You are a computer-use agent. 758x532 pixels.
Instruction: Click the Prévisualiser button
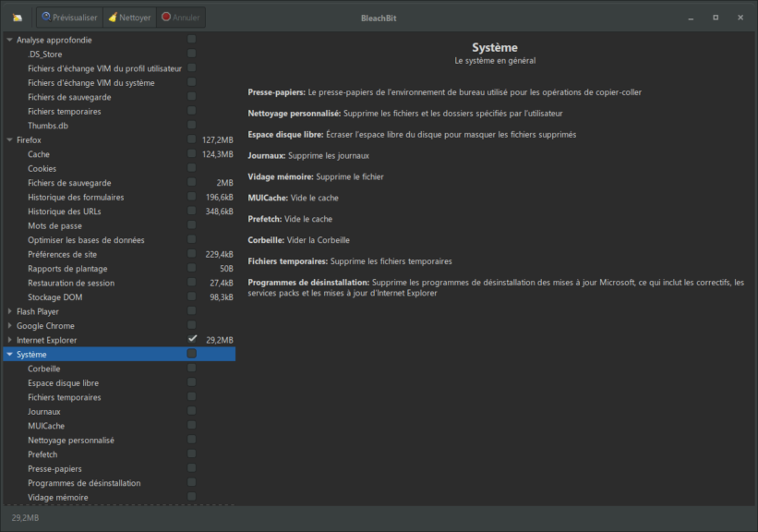[69, 17]
